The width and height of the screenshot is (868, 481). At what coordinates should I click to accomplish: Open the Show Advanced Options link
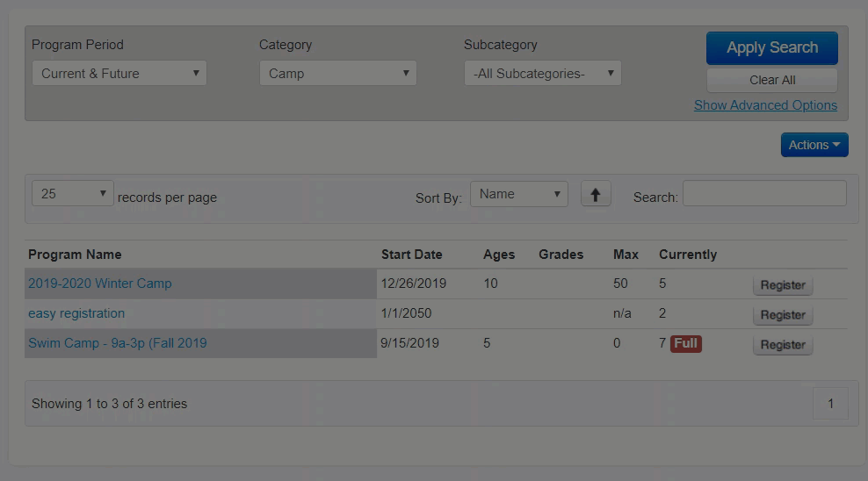pyautogui.click(x=765, y=105)
